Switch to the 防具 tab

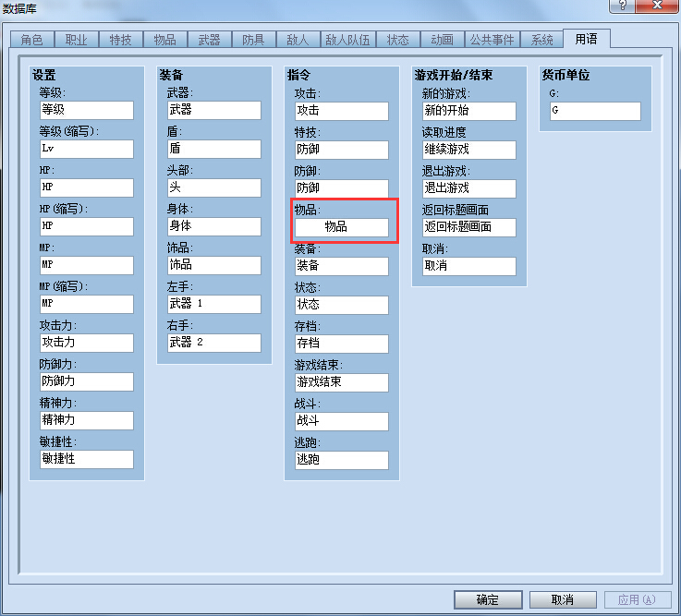point(253,40)
